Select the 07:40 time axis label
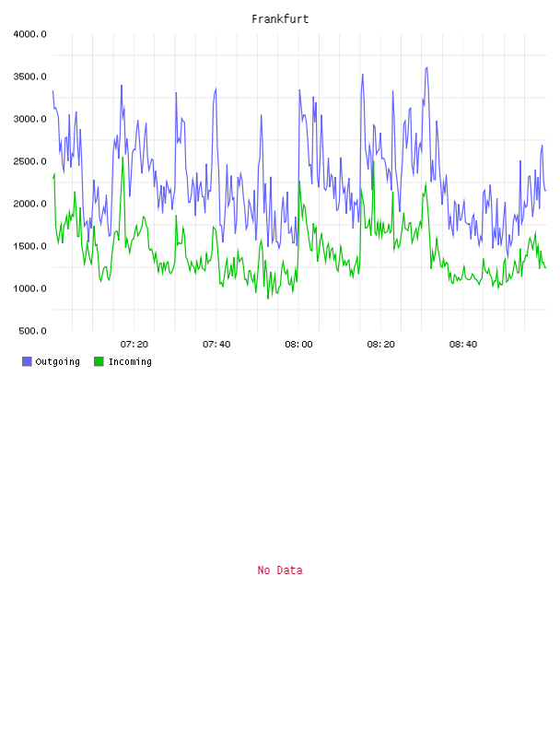560x752 pixels. click(216, 345)
